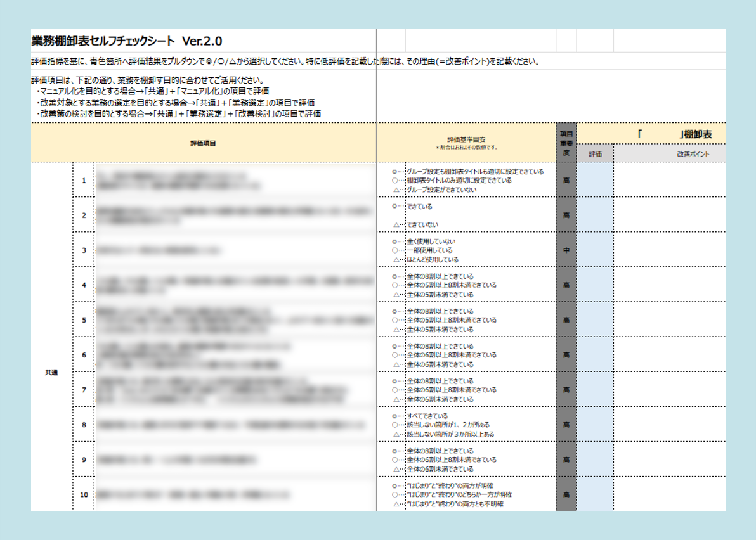This screenshot has width=756, height=540.
Task: Click the 改善ポイント cell for row 5
Action: click(670, 320)
